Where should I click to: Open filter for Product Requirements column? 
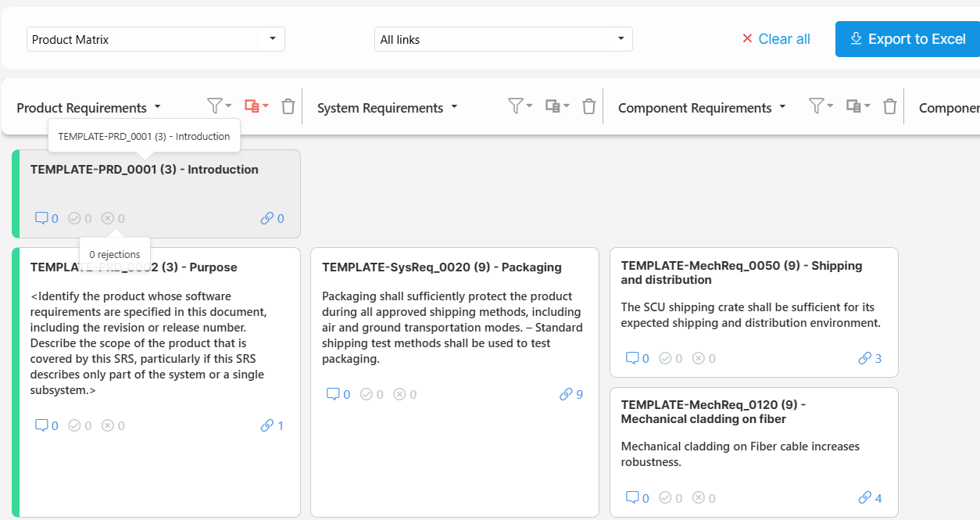218,106
